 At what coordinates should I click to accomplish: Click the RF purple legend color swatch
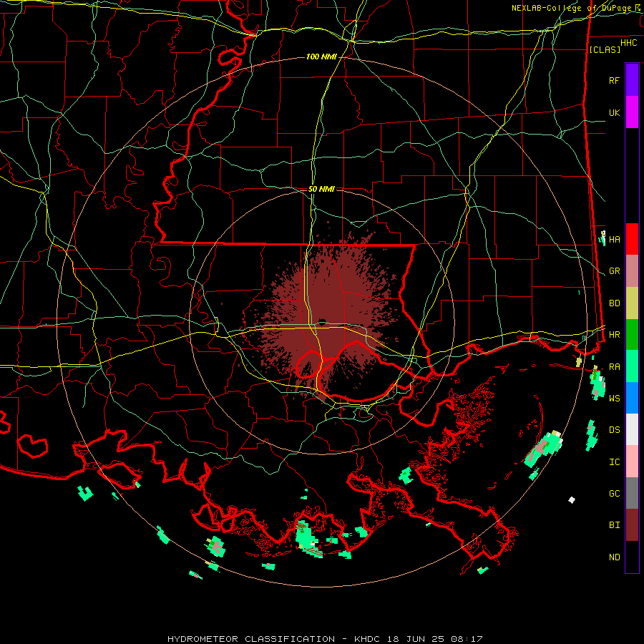click(x=632, y=80)
